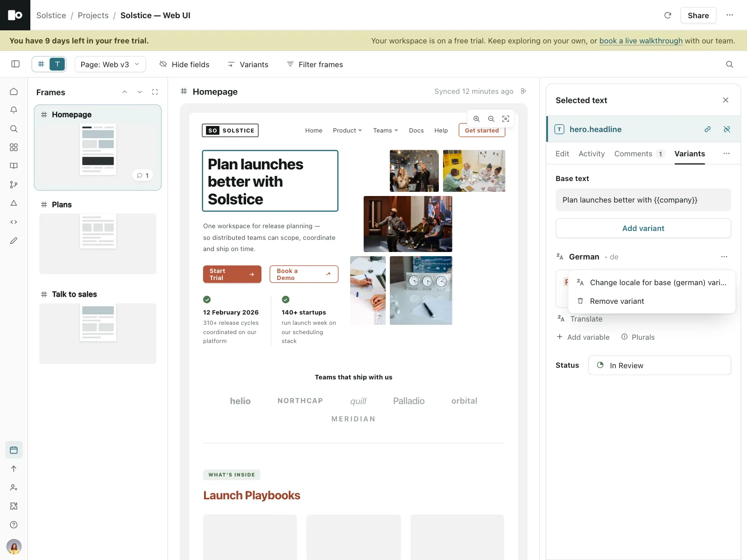Open developer code icon in sidebar

click(x=14, y=222)
